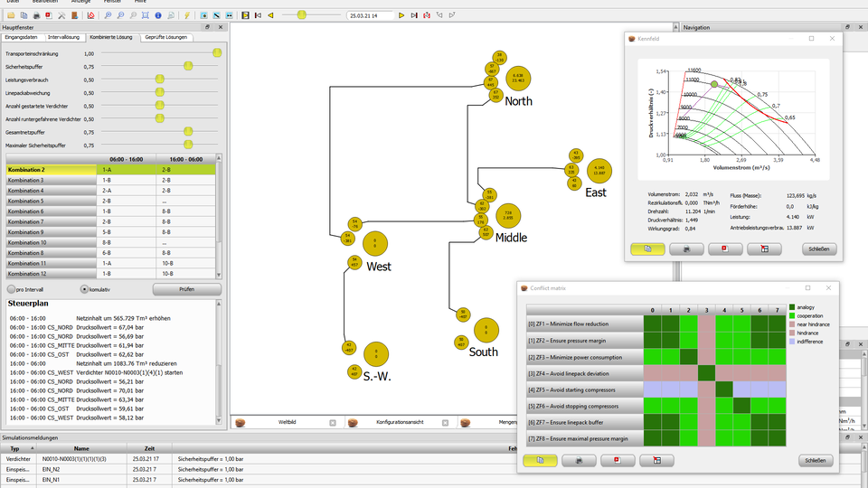Click the fit-to-window frame icon
Viewport: 868px width, 488px height.
(146, 15)
